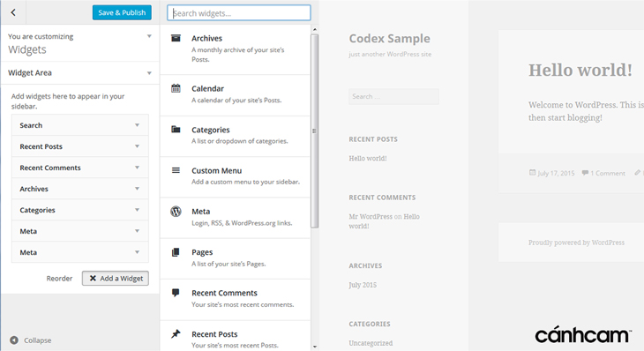
Task: Open the Hello world! post title
Action: (x=580, y=71)
